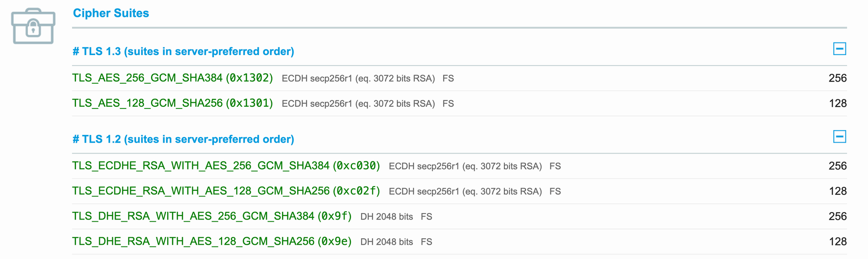Screen dimensions: 868x259
Task: Open TLS_AES_128_GCM_SHA256 (0x1301) suite
Action: pyautogui.click(x=172, y=103)
